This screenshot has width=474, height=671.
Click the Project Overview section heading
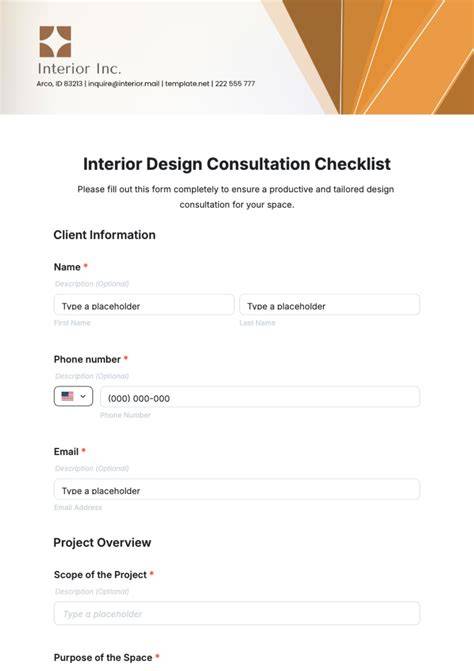coord(102,543)
